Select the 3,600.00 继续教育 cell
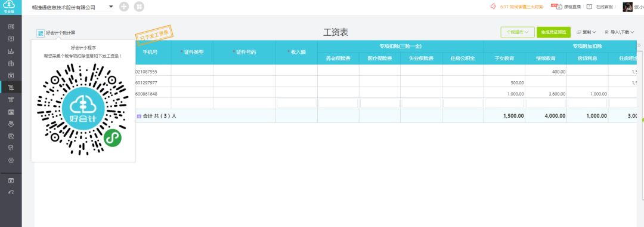Screen dimensions: 644x227 pyautogui.click(x=546, y=94)
